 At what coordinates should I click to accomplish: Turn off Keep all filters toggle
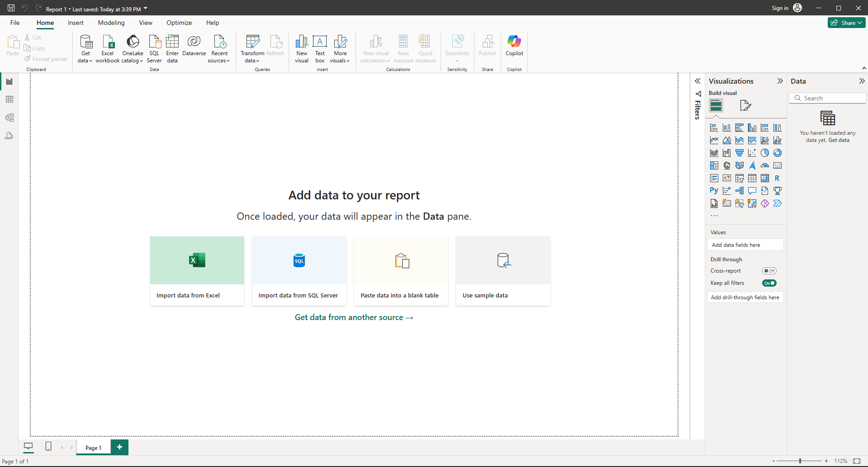(769, 283)
